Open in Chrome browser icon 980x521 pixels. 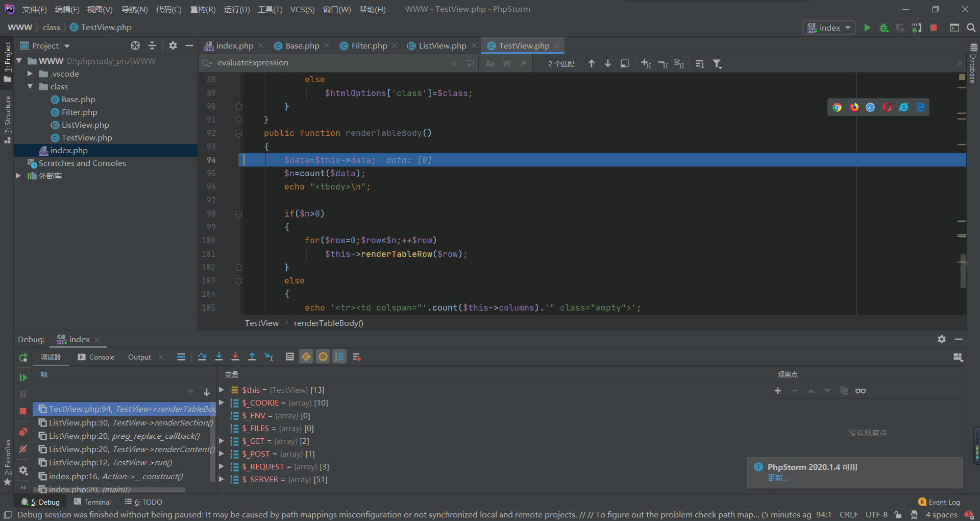(x=837, y=107)
